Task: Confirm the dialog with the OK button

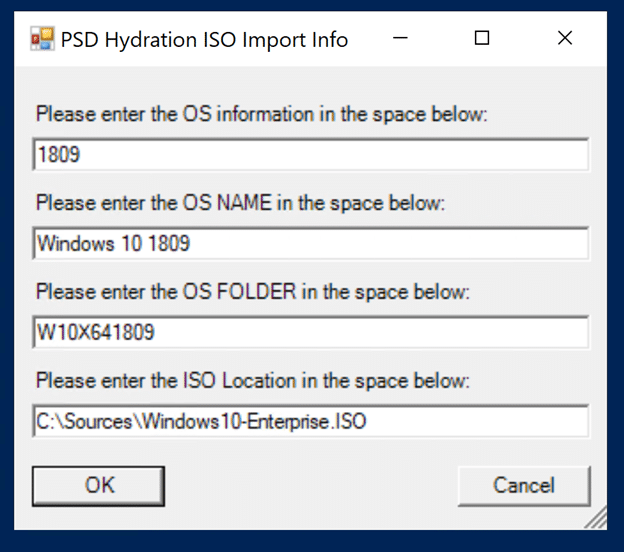Action: click(x=98, y=486)
